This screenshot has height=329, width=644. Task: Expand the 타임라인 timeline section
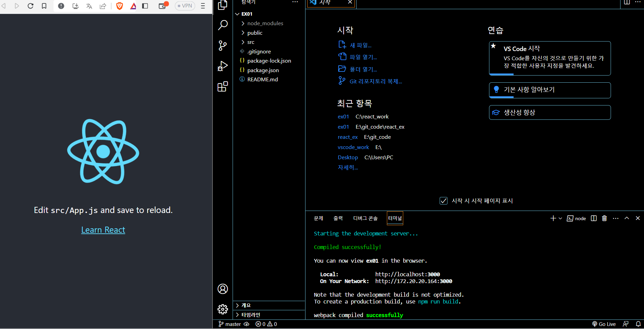269,315
